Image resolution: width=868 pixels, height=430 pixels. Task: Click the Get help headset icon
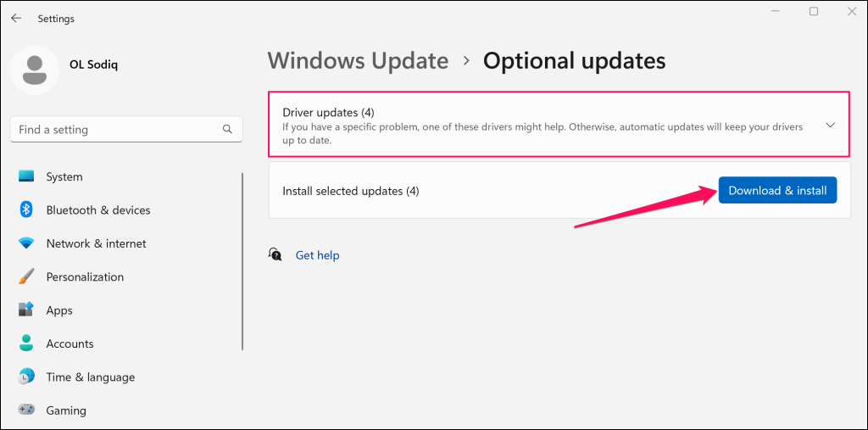[275, 254]
